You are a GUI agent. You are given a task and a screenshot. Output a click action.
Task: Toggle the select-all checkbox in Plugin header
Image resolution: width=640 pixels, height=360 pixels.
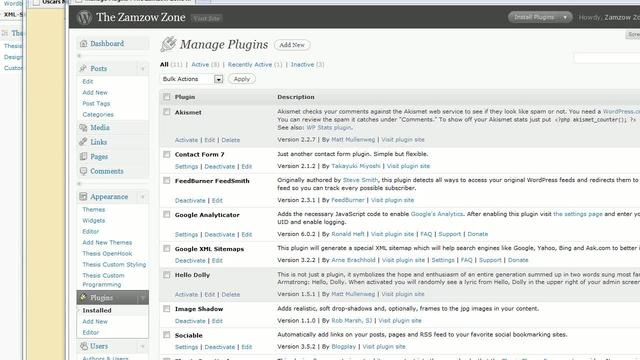[x=167, y=97]
